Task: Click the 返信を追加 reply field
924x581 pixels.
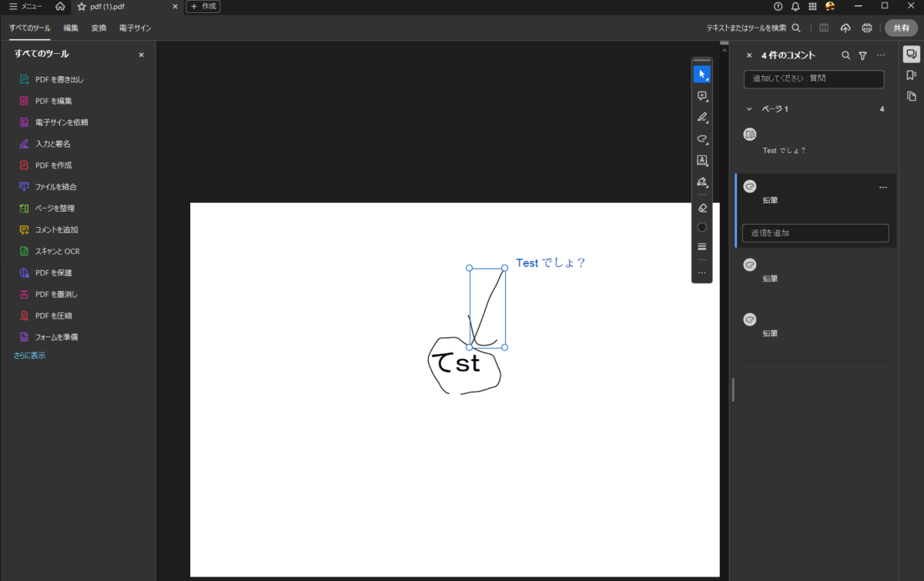Action: 815,232
